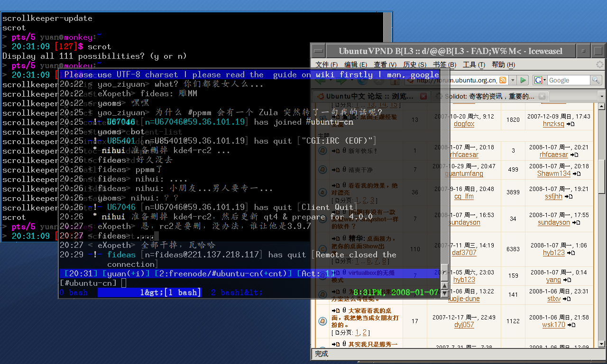
Task: Open page 2 of 大家看看我的桌面 topic
Action: click(x=364, y=332)
